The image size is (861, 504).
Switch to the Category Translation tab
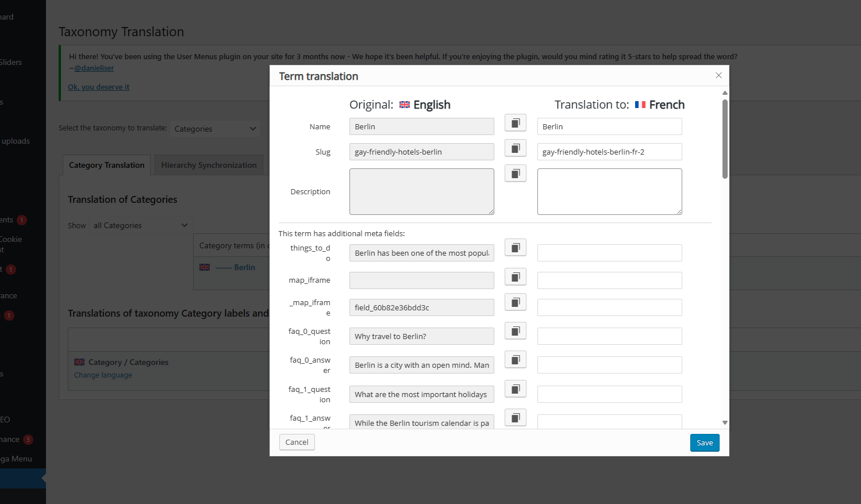point(106,165)
